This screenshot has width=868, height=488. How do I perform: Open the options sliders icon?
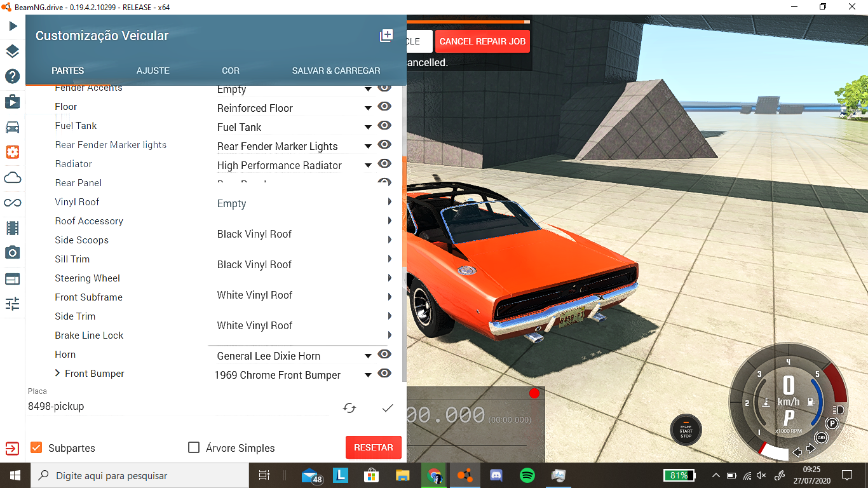tap(13, 304)
